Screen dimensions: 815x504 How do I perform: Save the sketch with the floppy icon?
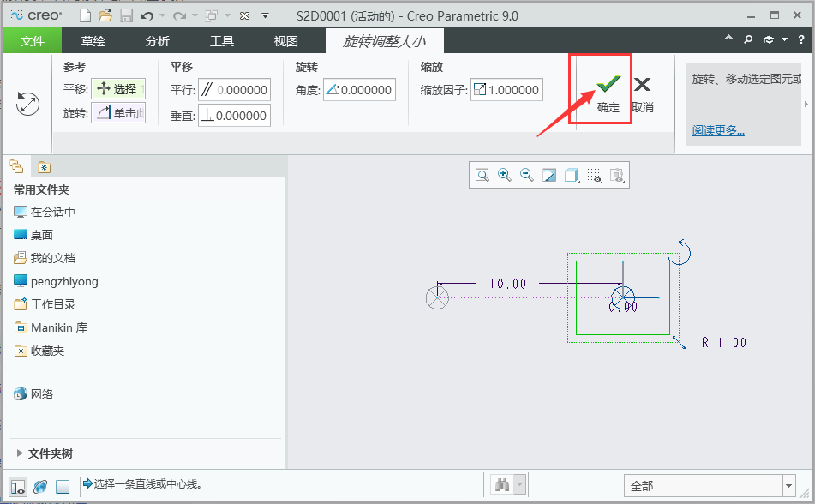click(x=126, y=16)
